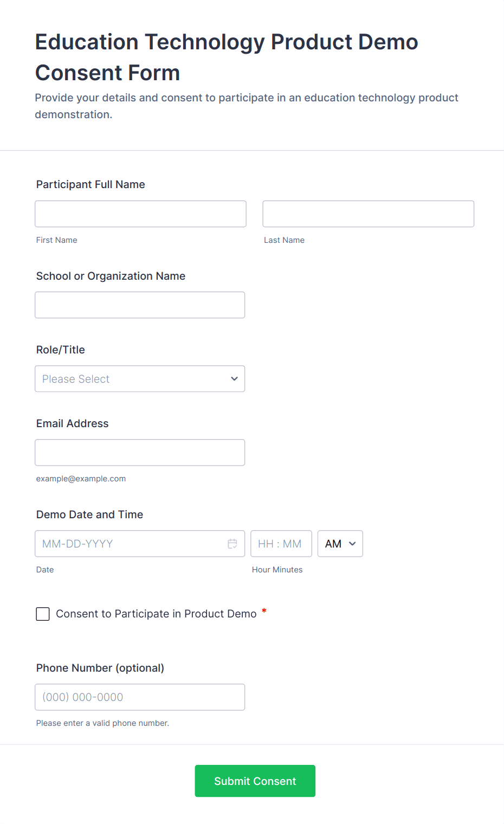The width and height of the screenshot is (504, 824).
Task: Focus the Last Name input box
Action: (x=368, y=214)
